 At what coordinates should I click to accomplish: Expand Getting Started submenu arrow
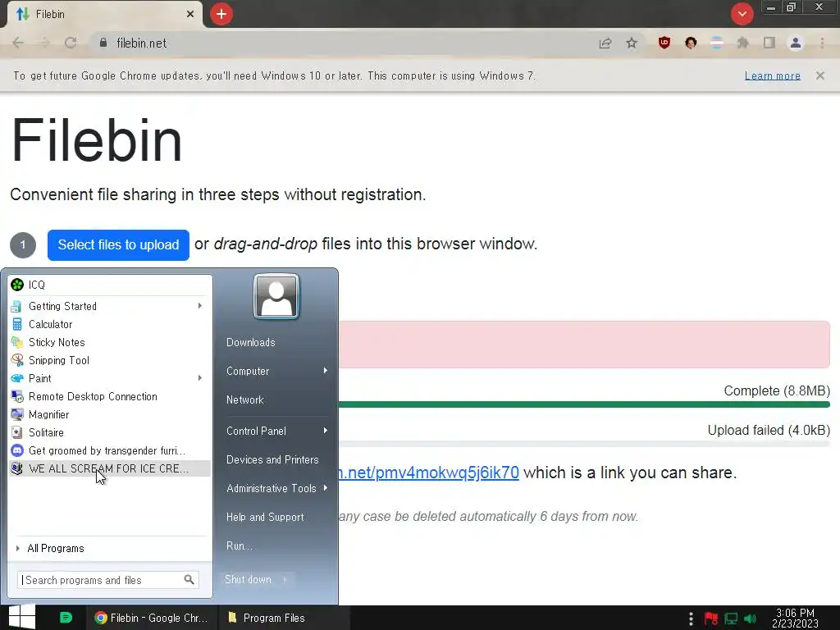tap(200, 306)
